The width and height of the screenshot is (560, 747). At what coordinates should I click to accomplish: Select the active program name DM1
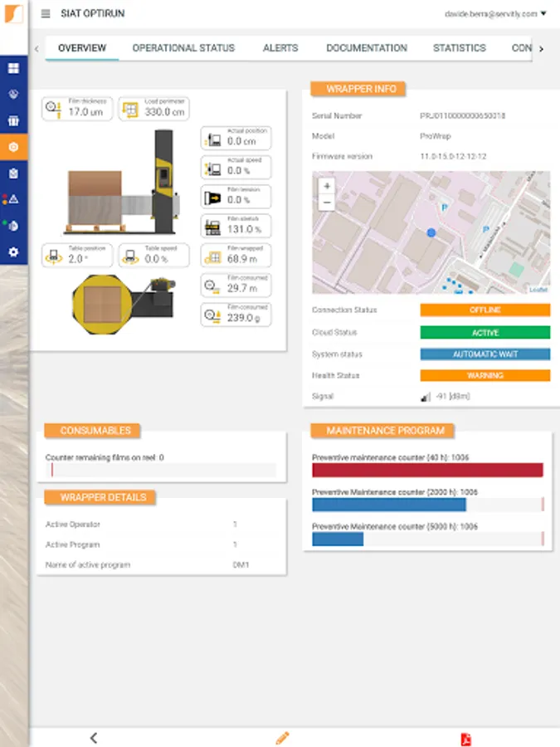coord(241,564)
